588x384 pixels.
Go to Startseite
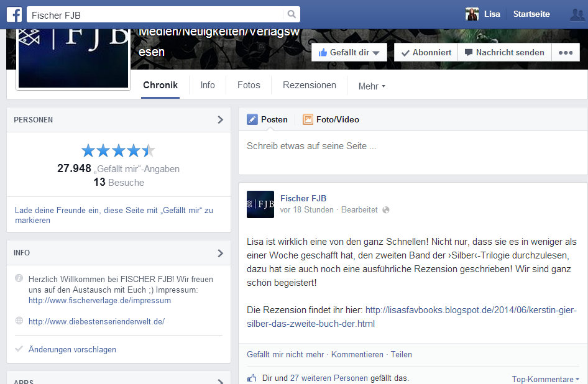coord(531,14)
